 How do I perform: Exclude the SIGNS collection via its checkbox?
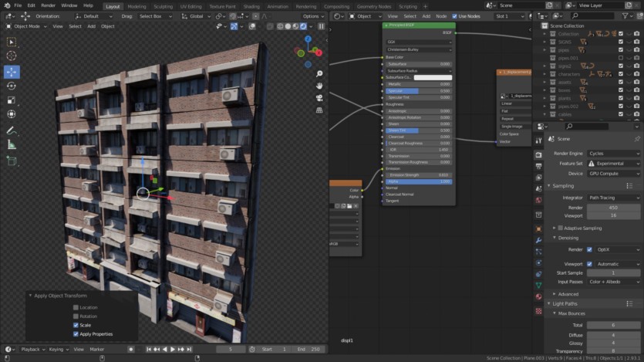621,42
